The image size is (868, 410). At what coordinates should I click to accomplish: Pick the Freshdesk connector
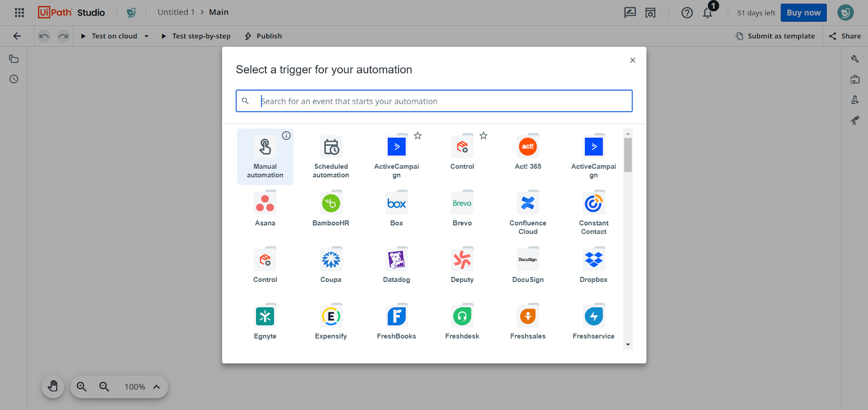(x=462, y=321)
